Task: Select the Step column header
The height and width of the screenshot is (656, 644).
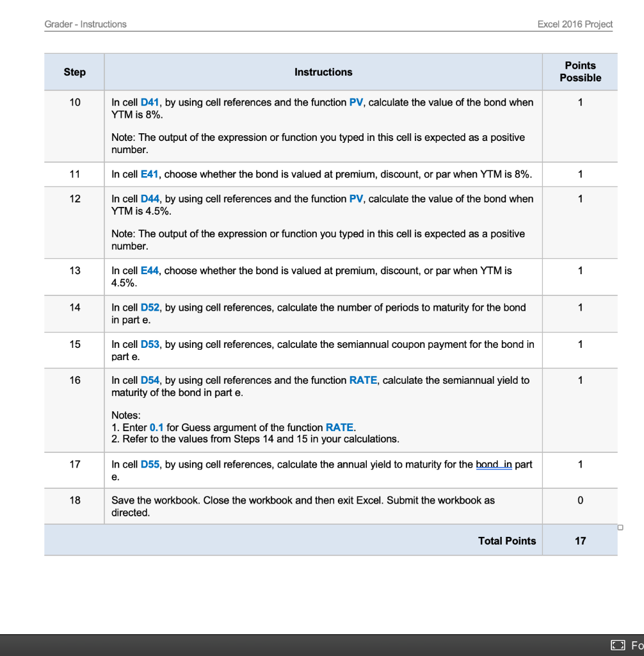Action: (74, 72)
